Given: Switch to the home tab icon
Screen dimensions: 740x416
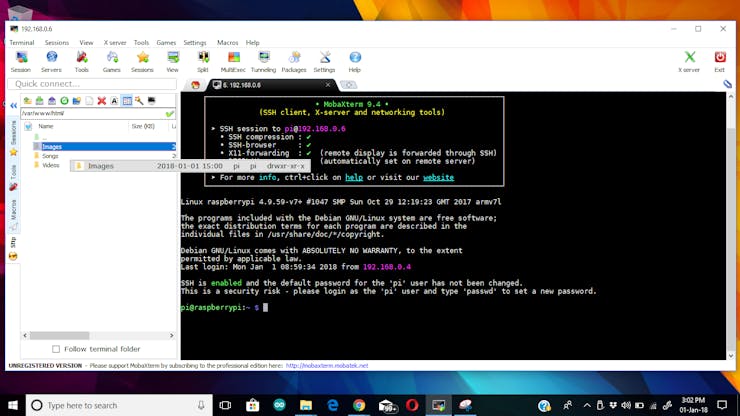Looking at the screenshot, I should point(195,85).
